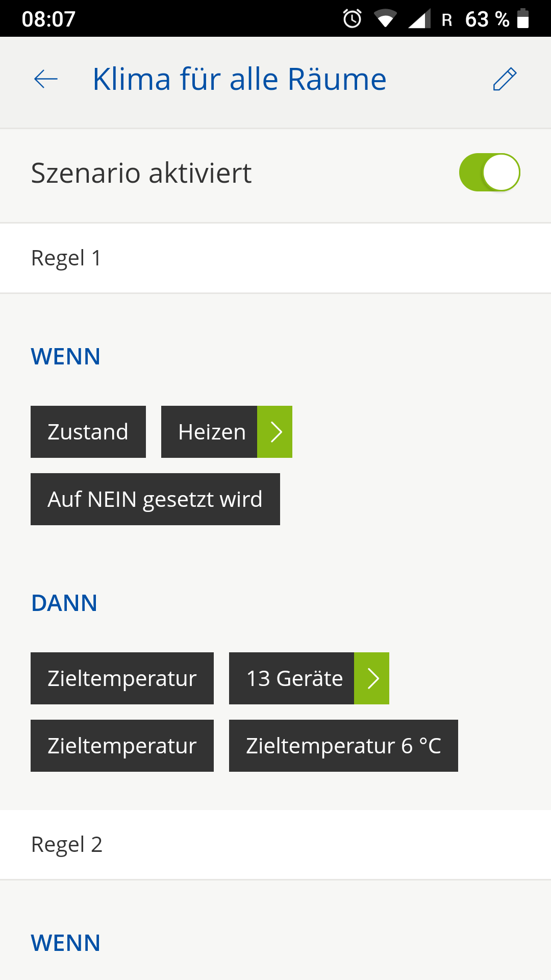The image size is (551, 980).
Task: Tap the alarm clock status icon
Action: [x=352, y=19]
